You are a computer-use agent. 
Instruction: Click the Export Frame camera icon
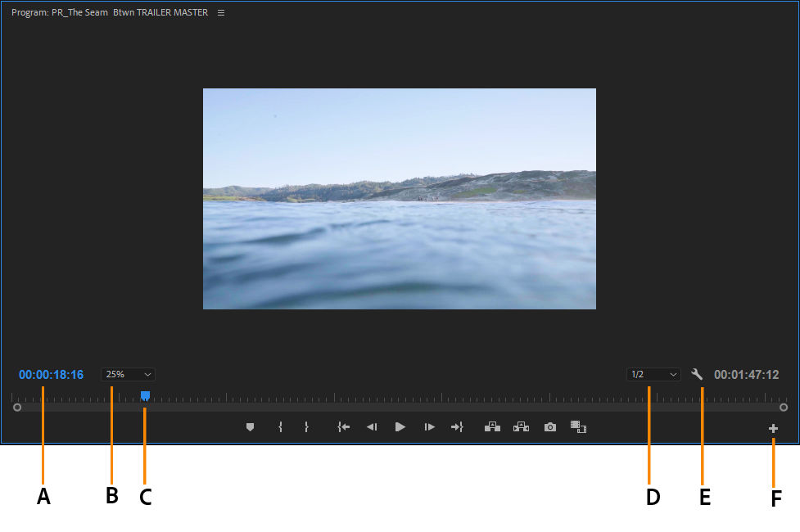[x=549, y=426]
